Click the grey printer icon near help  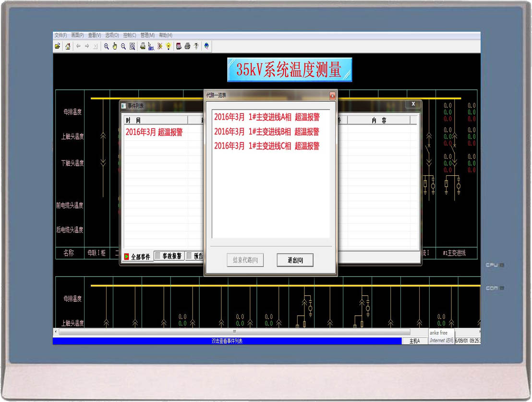pos(188,46)
